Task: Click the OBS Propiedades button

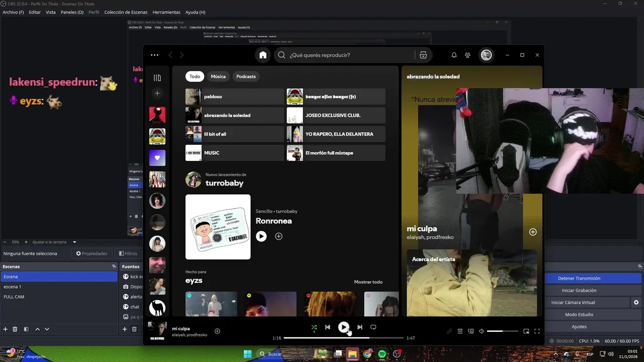Action: (x=92, y=253)
